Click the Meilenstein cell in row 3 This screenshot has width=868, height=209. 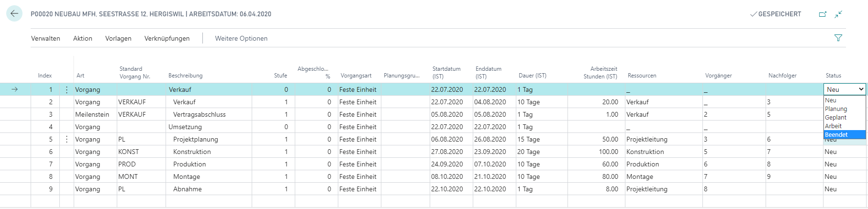[x=95, y=114]
